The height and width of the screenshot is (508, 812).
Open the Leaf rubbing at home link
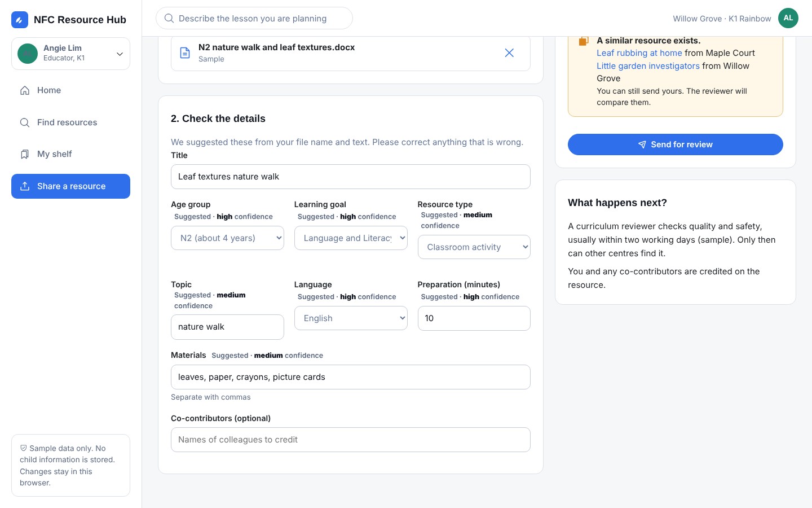tap(639, 53)
